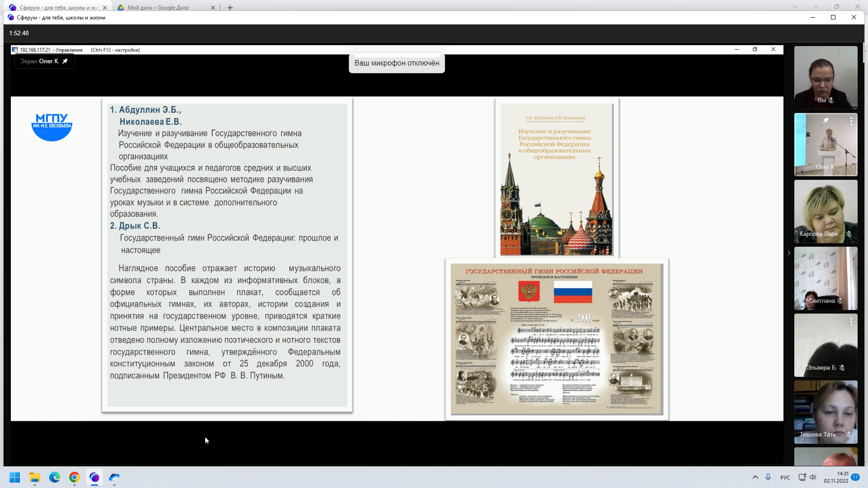Viewport: 868px width, 488px height.
Task: Launch Microsoft Edge from taskbar
Action: [55, 477]
